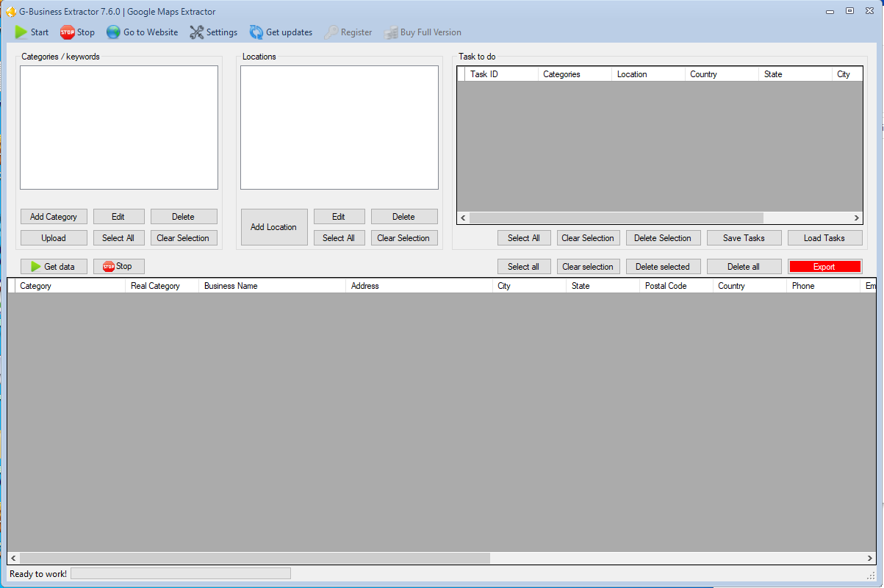884x588 pixels.
Task: Click inside the Categories / keywords list box
Action: pyautogui.click(x=119, y=128)
